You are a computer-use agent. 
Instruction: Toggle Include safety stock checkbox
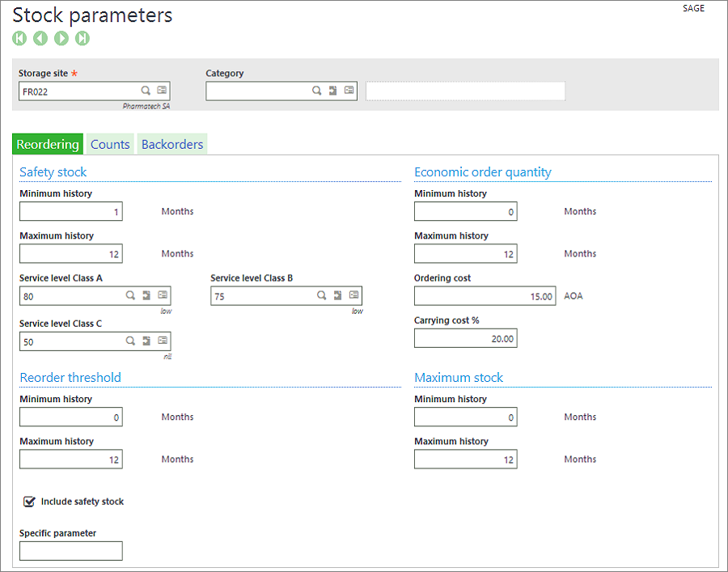pos(29,502)
